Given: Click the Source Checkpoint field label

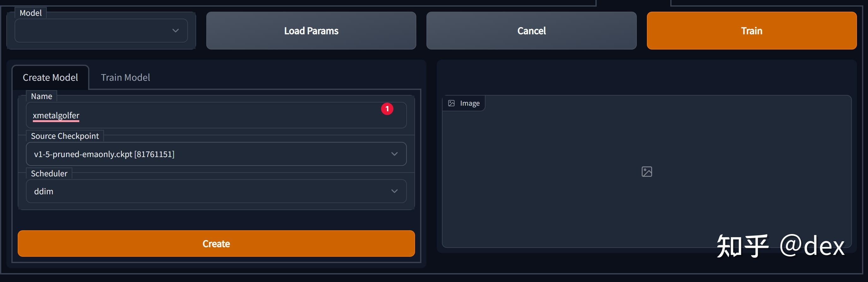Looking at the screenshot, I should (x=65, y=136).
